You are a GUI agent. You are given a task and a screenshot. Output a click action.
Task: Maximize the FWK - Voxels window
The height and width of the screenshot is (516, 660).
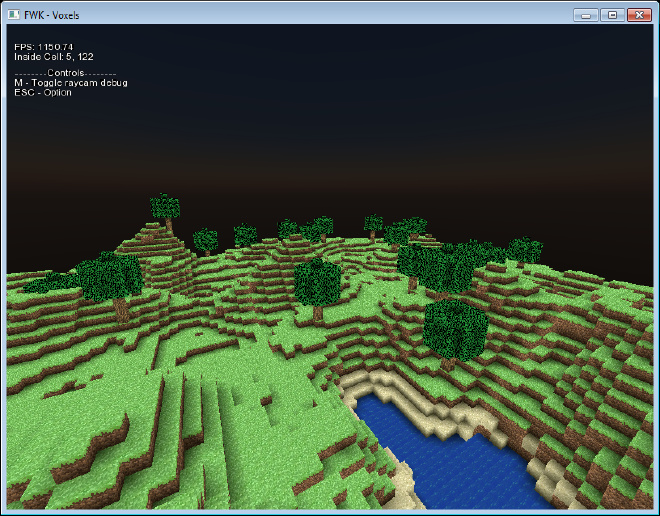point(612,15)
